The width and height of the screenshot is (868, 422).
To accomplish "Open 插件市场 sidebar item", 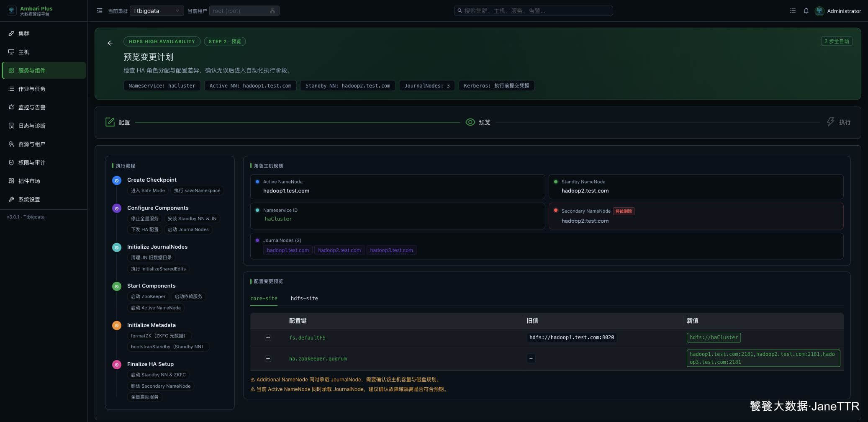I will pos(44,181).
